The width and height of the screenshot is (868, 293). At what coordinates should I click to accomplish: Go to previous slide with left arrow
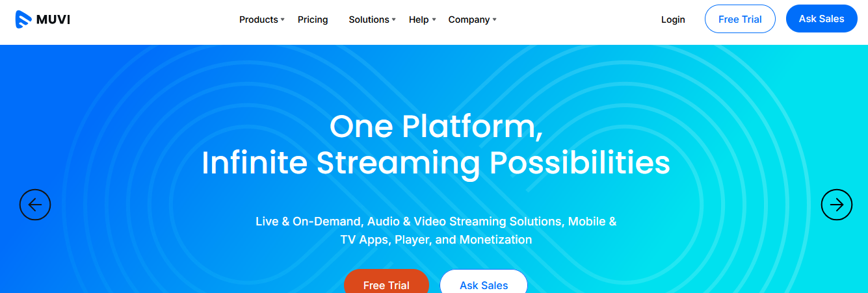pyautogui.click(x=35, y=205)
